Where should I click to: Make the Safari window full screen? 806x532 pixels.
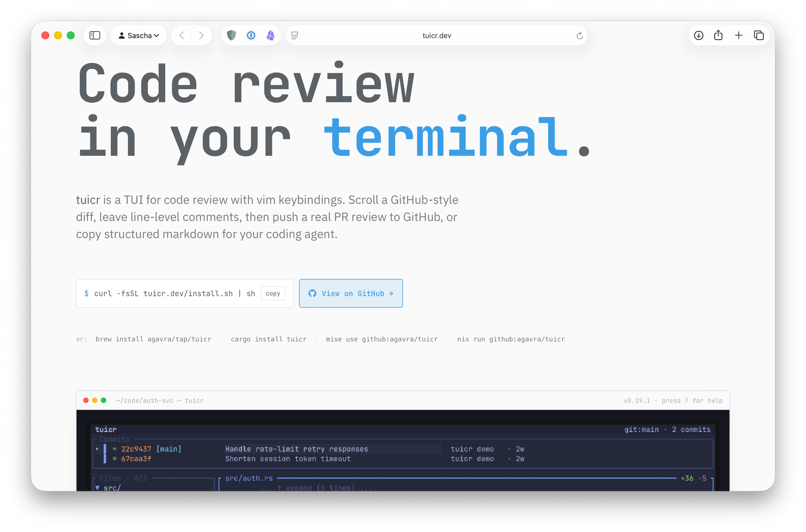click(x=71, y=35)
